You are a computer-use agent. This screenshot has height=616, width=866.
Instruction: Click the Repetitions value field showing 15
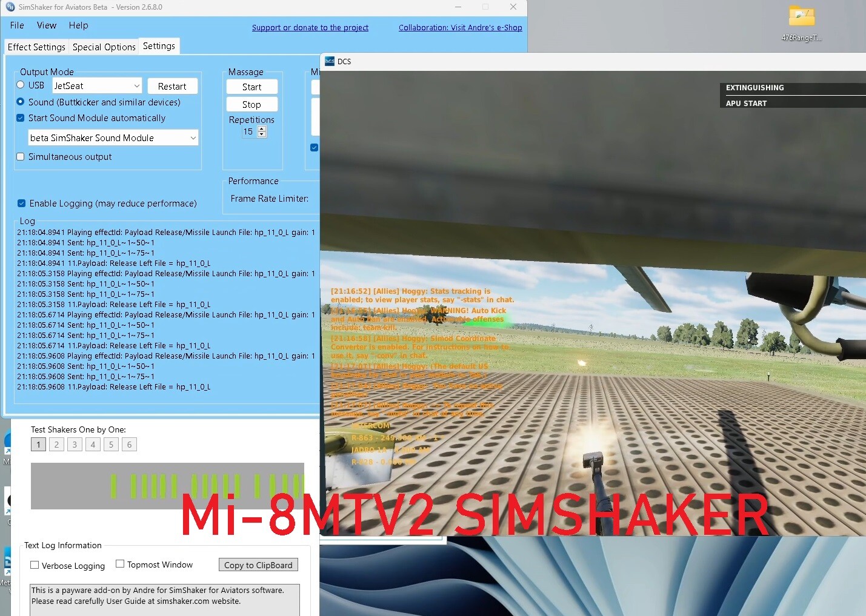click(250, 131)
